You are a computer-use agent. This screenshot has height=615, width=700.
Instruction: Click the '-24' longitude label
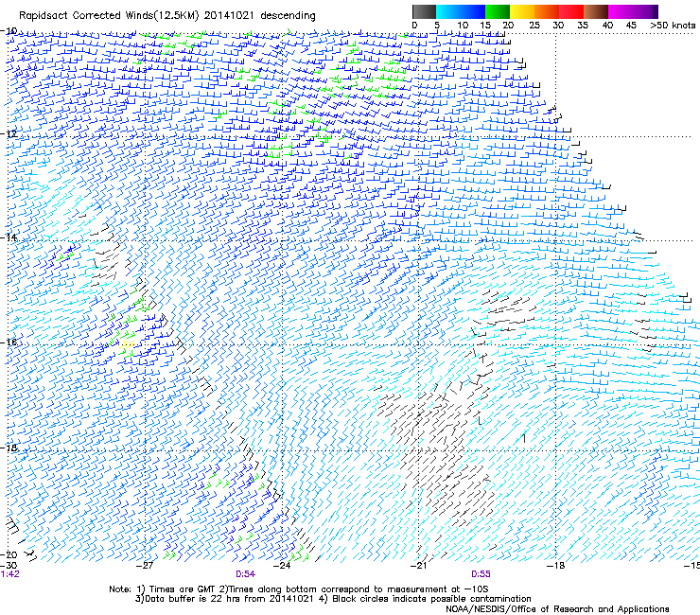point(282,565)
